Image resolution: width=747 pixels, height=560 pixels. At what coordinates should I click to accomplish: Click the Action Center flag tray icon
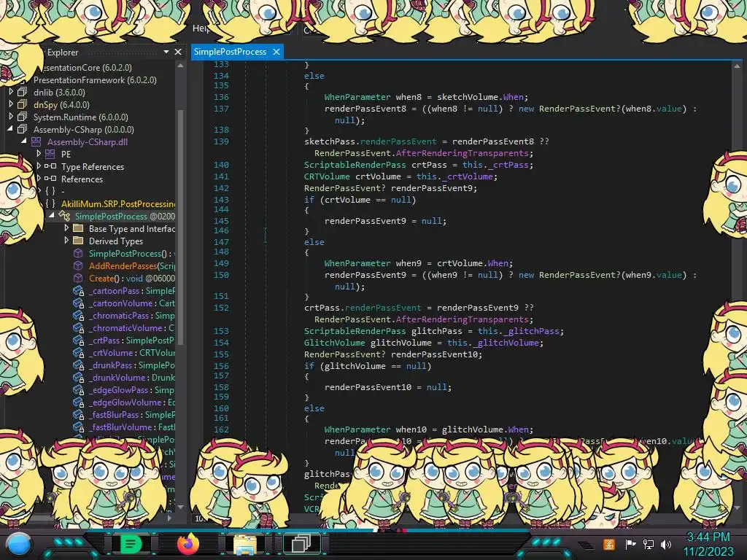pos(630,544)
